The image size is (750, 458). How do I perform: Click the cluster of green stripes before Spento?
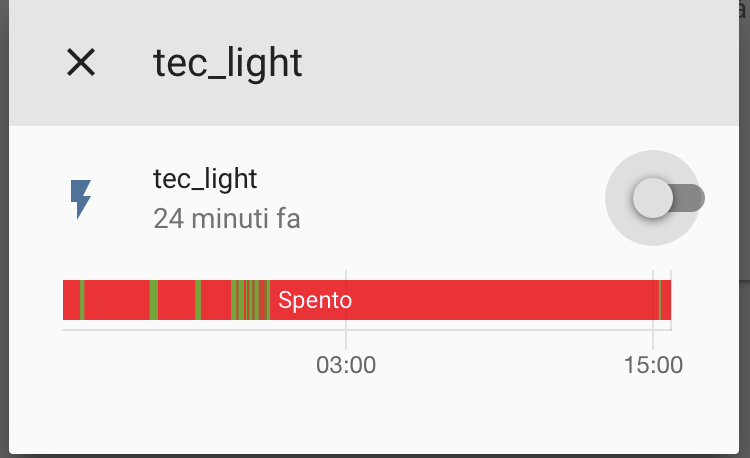(x=251, y=300)
